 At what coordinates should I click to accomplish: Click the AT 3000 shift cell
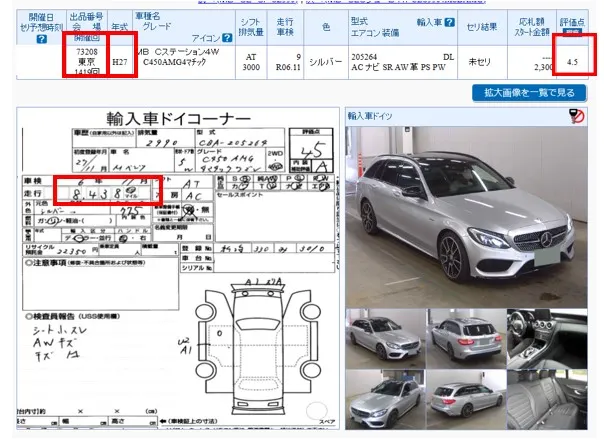click(251, 62)
